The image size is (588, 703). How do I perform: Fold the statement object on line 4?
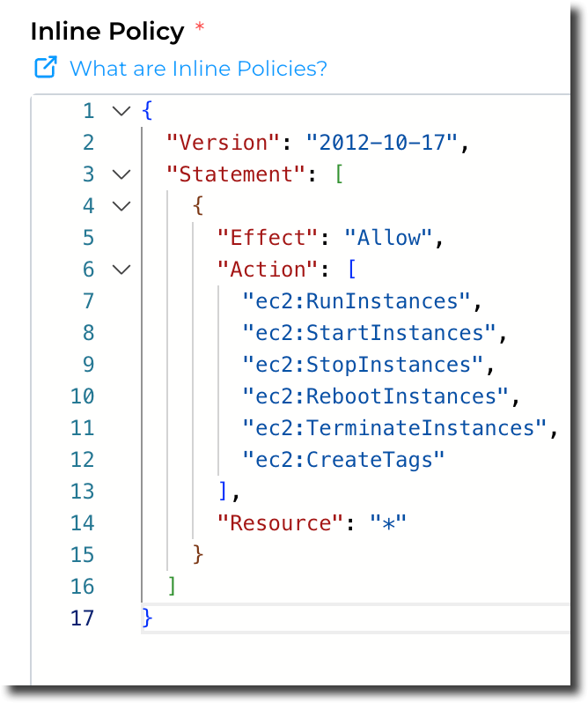point(121,206)
